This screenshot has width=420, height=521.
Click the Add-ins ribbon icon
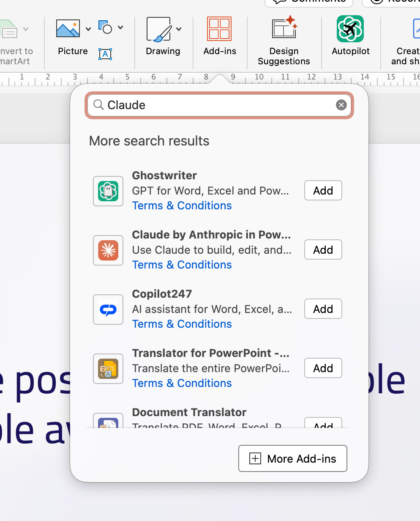219,29
